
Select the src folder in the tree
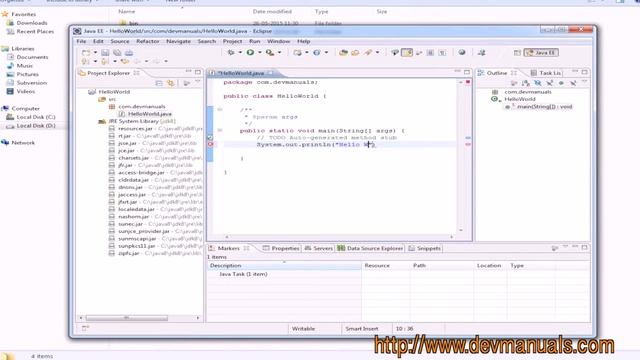(112, 99)
